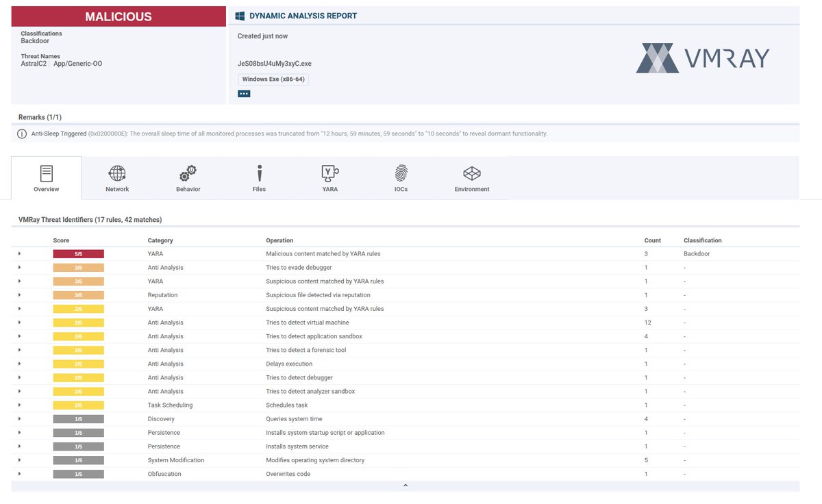
Task: Click the Anti-Sleep Triggered remark text
Action: [x=59, y=134]
